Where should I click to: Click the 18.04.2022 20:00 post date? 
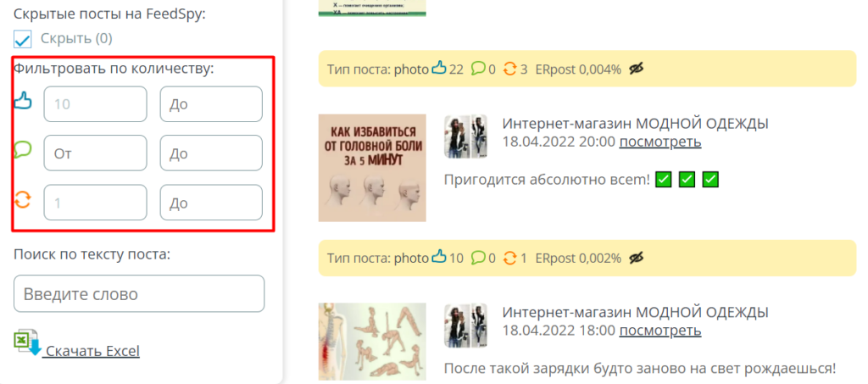559,142
